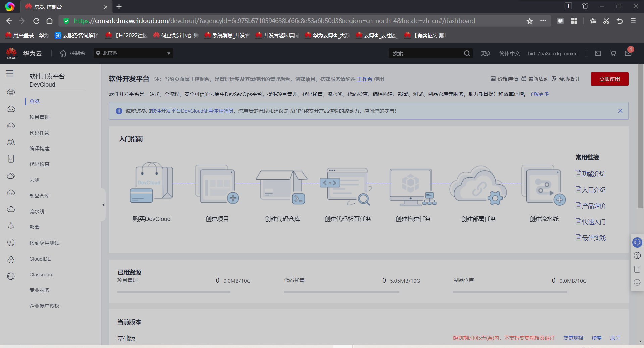The height and width of the screenshot is (348, 644).
Task: Click the 项目管理 usage progress bar
Action: tap(174, 292)
